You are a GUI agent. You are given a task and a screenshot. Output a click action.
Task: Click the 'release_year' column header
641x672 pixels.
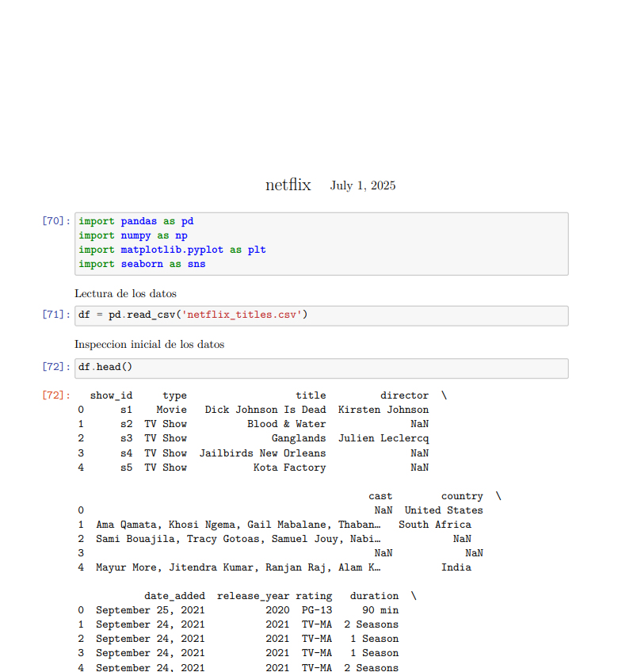click(254, 596)
